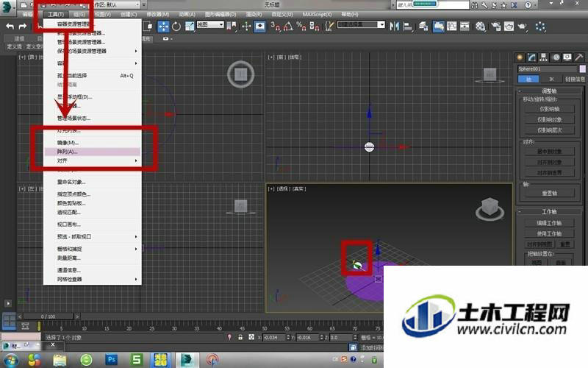Image resolution: width=588 pixels, height=368 pixels.
Task: Open the Hierarchy panel tab icon
Action: [543, 57]
